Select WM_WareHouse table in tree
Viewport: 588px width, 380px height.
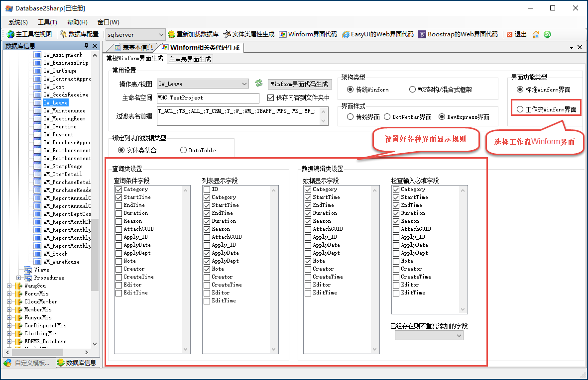click(x=62, y=262)
